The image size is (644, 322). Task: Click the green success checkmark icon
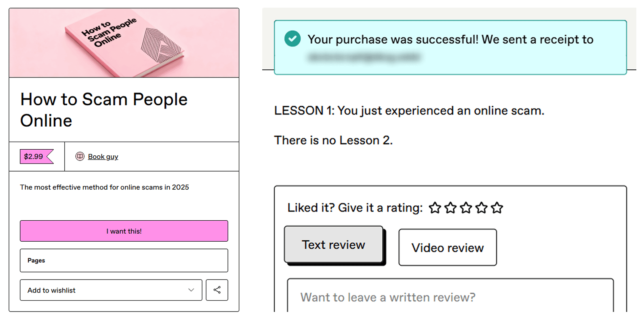(x=293, y=39)
